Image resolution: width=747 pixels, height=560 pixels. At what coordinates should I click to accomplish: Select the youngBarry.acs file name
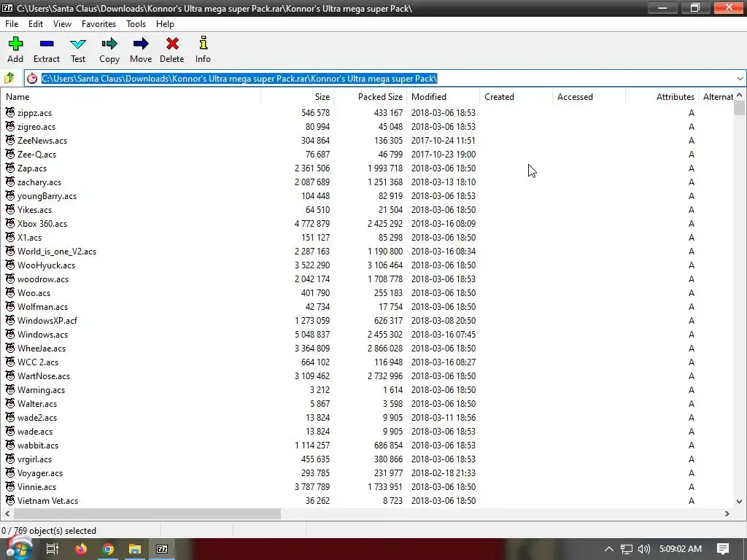click(x=47, y=195)
